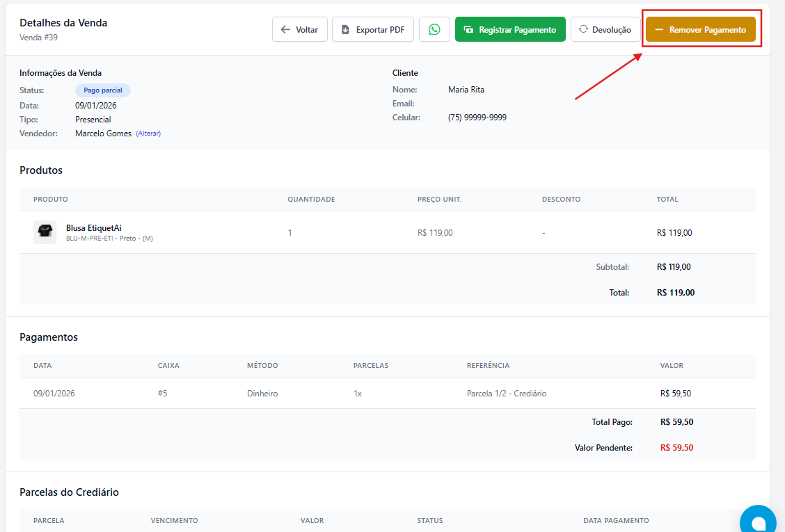Image resolution: width=785 pixels, height=532 pixels.
Task: Click the VENCIMENTO column header
Action: pos(174,520)
